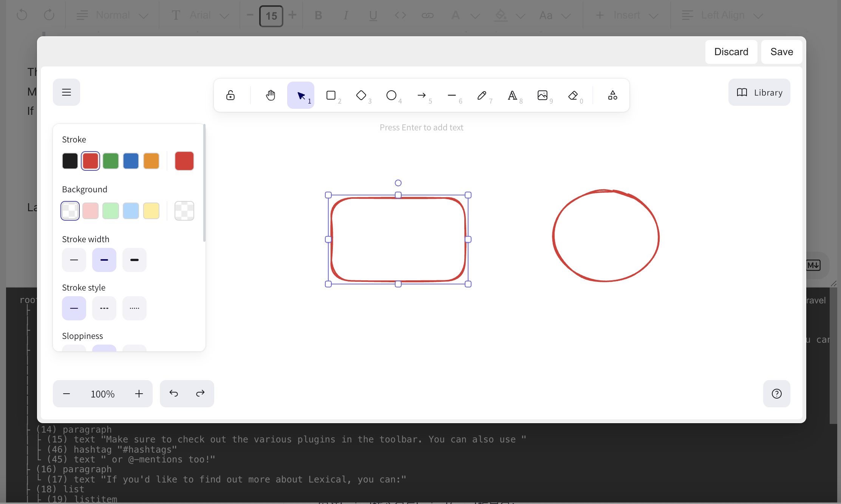This screenshot has height=504, width=841.
Task: Lock the canvas with the keep-tool-active icon
Action: [230, 95]
